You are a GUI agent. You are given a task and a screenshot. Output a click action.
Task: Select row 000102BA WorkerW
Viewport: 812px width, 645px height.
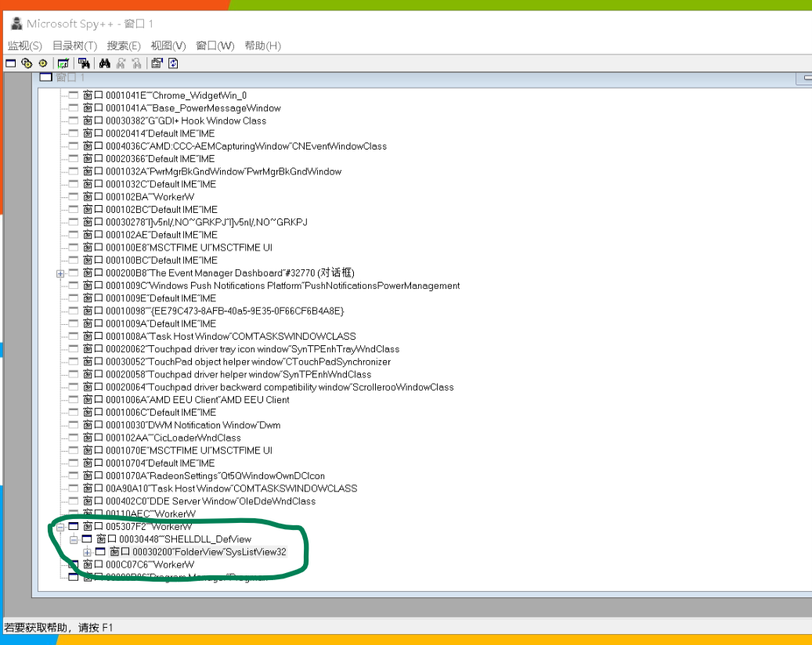[139, 196]
